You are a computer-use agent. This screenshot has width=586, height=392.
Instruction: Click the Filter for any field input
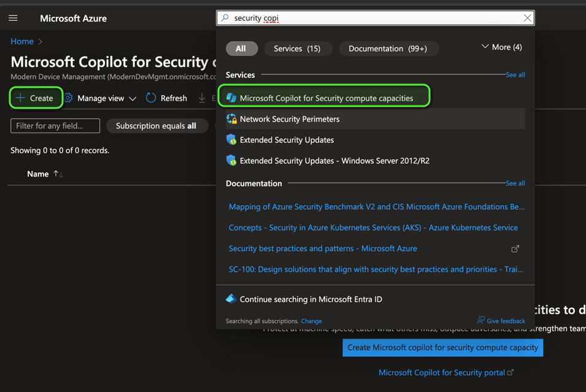(55, 126)
